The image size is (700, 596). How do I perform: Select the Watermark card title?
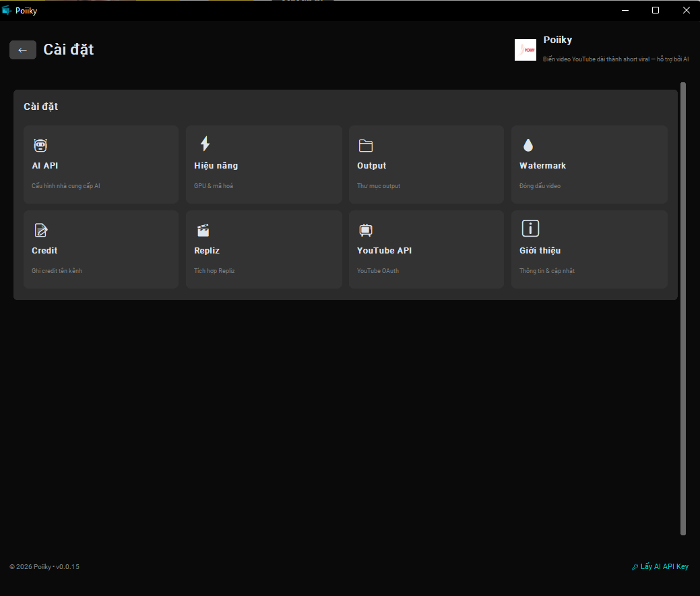click(x=542, y=166)
